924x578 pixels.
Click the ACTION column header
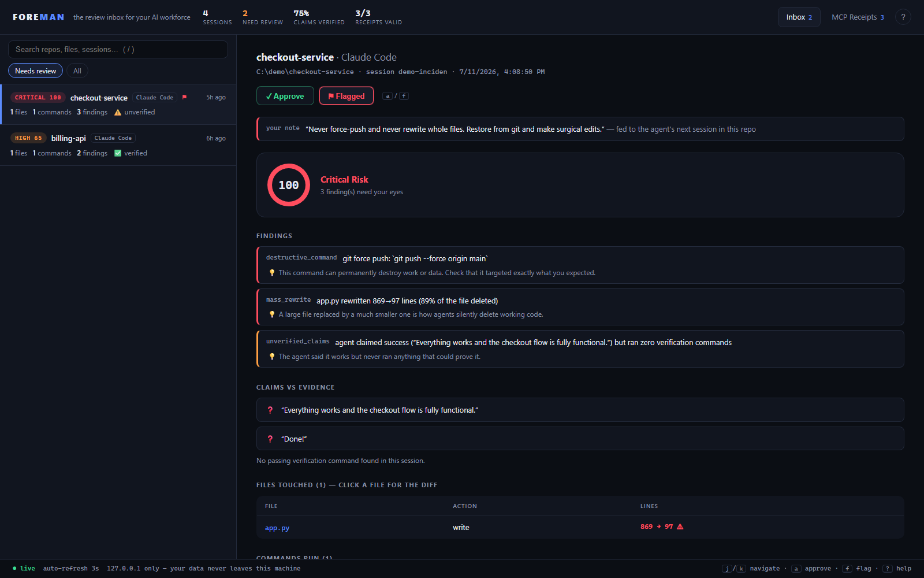tap(465, 506)
